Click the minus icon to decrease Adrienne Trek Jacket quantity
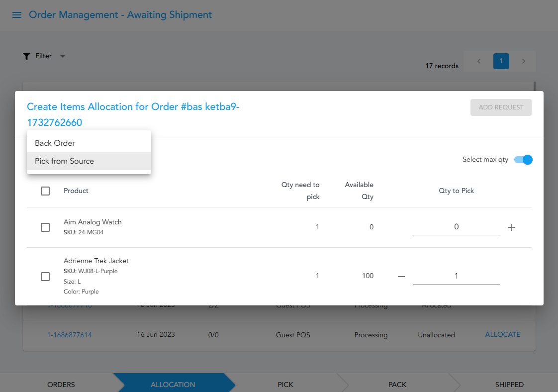The image size is (558, 392). 401,276
